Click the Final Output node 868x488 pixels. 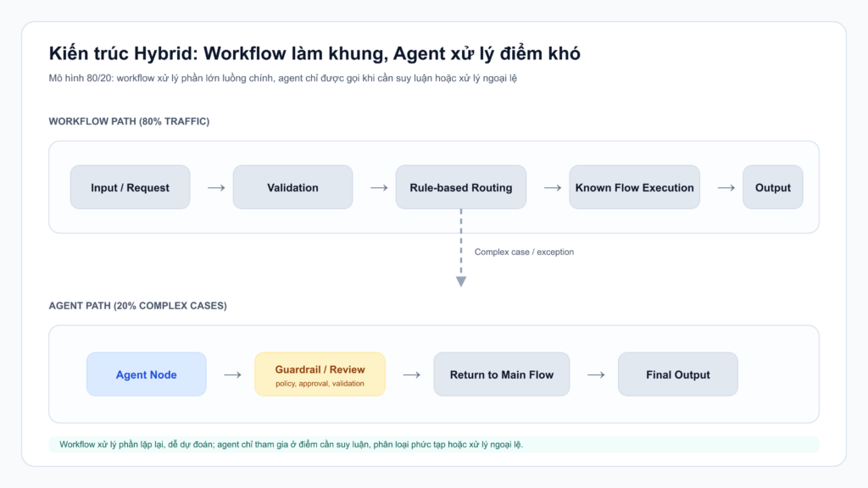(677, 374)
